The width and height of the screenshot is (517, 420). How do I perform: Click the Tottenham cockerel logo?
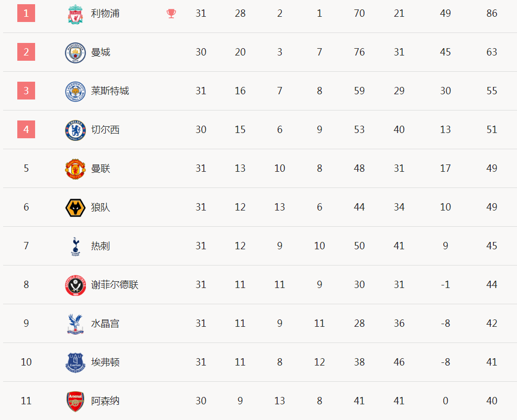(75, 246)
